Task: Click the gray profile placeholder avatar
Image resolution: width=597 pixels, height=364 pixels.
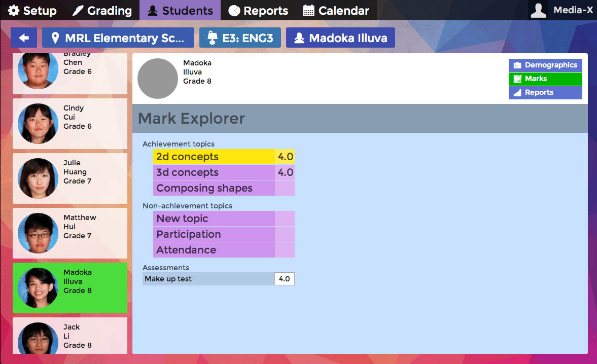Action: pos(158,79)
